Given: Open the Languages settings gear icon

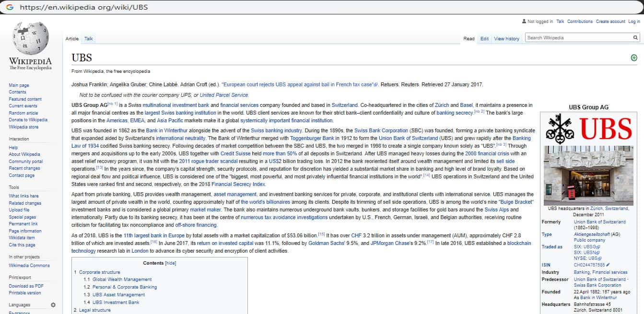Looking at the screenshot, I should pyautogui.click(x=53, y=305).
